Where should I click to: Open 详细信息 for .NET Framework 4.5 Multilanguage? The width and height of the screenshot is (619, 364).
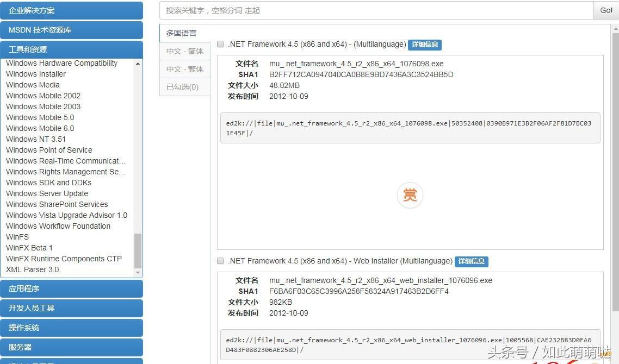click(425, 45)
